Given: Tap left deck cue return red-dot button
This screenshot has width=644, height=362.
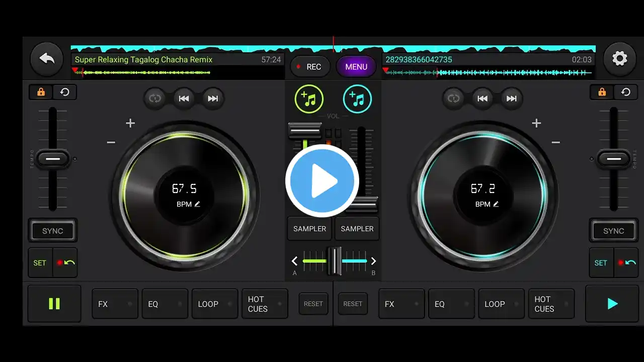Looking at the screenshot, I should pos(65,262).
